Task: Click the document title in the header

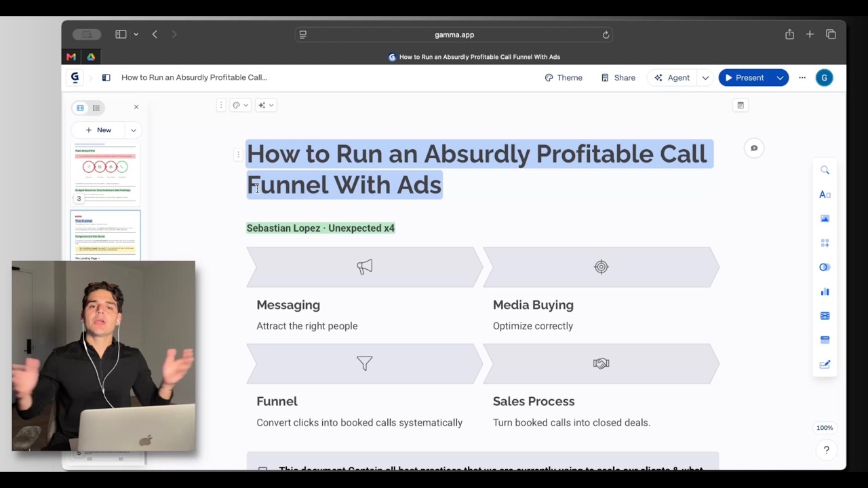Action: (x=194, y=77)
